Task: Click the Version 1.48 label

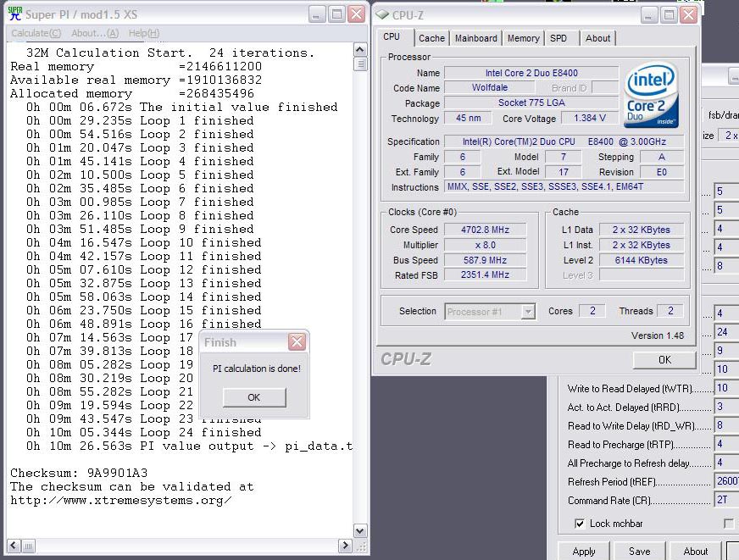Action: [658, 335]
